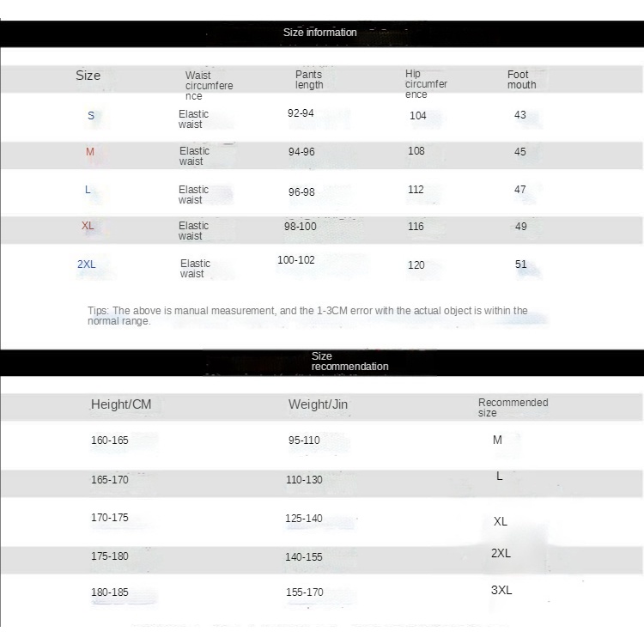Click "Elastic waist" in the 2XL row
This screenshot has width=644, height=644.
195,269
